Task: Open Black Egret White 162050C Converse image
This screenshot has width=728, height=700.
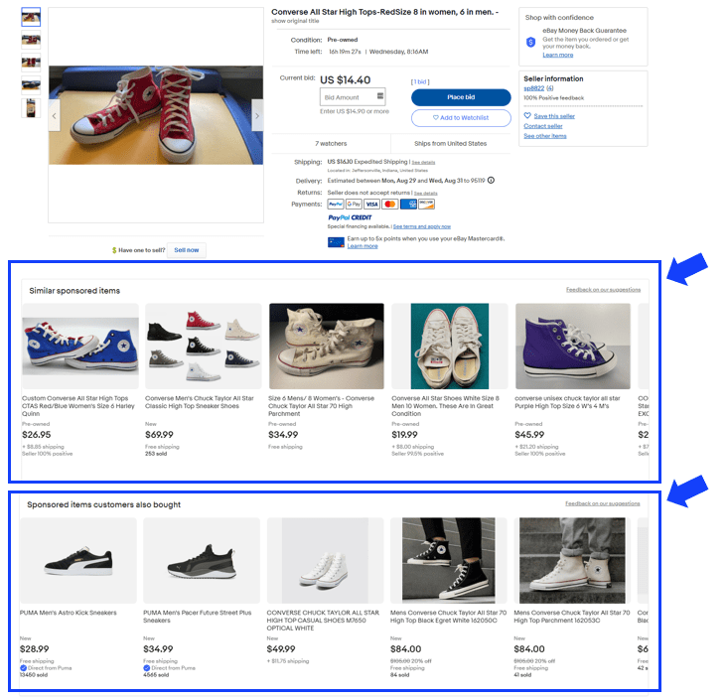Action: (x=449, y=561)
